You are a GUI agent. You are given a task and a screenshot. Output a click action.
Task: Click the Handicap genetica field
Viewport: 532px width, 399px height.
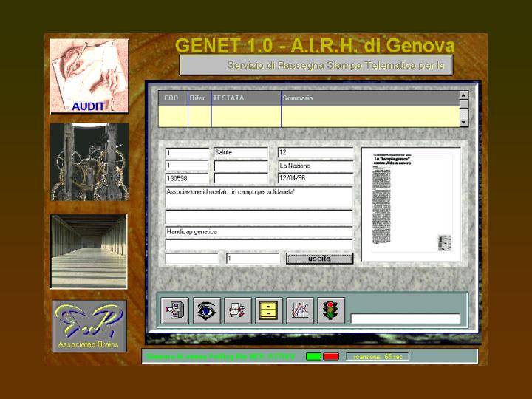(x=259, y=232)
